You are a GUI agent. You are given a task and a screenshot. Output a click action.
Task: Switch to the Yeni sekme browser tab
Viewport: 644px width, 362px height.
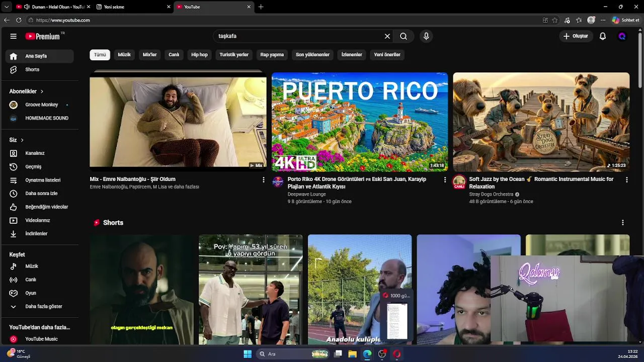[x=133, y=7]
